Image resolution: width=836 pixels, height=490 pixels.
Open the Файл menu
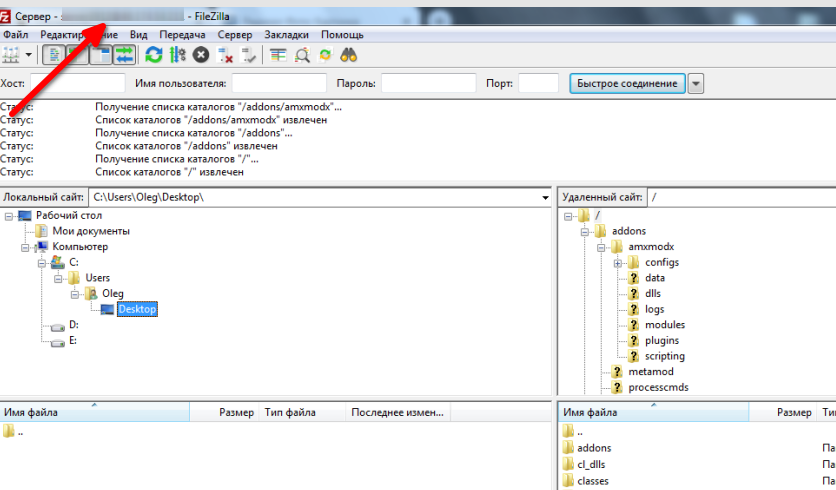pos(15,35)
